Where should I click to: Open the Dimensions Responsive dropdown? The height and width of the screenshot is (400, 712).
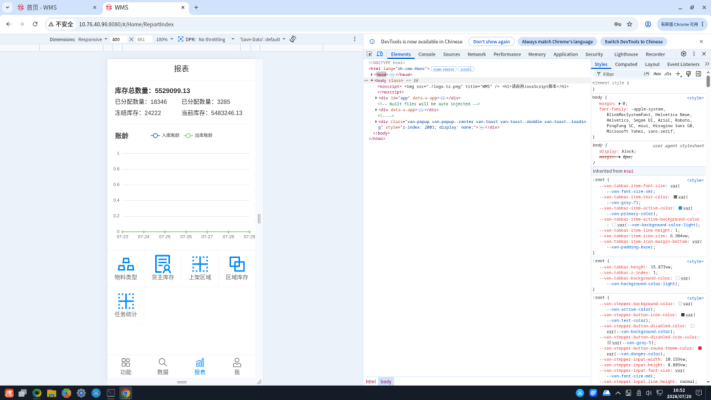click(x=93, y=39)
